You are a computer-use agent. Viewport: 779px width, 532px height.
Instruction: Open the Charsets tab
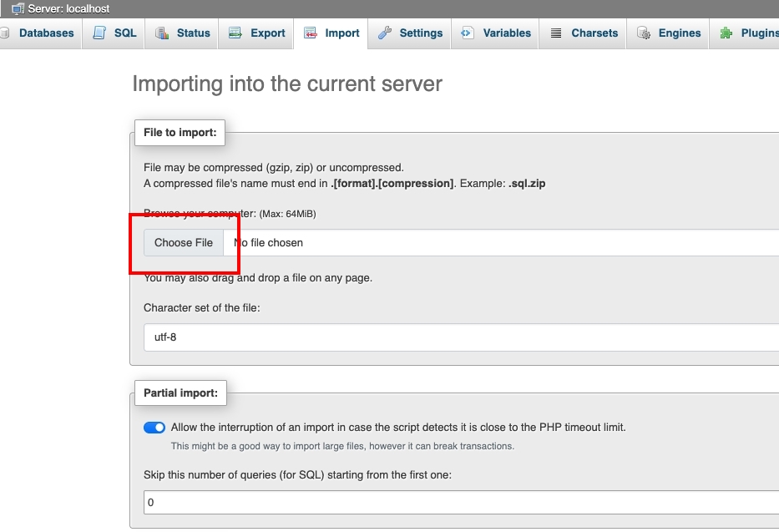(x=583, y=33)
